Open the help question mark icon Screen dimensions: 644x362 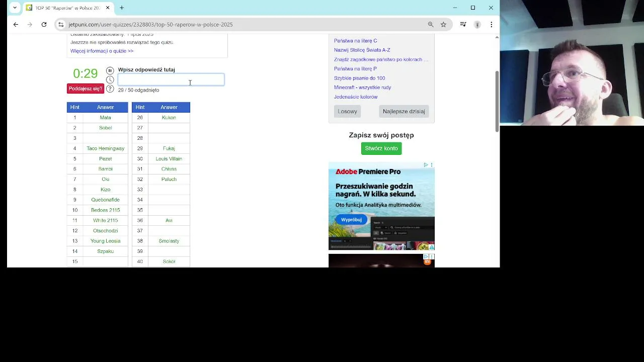110,89
